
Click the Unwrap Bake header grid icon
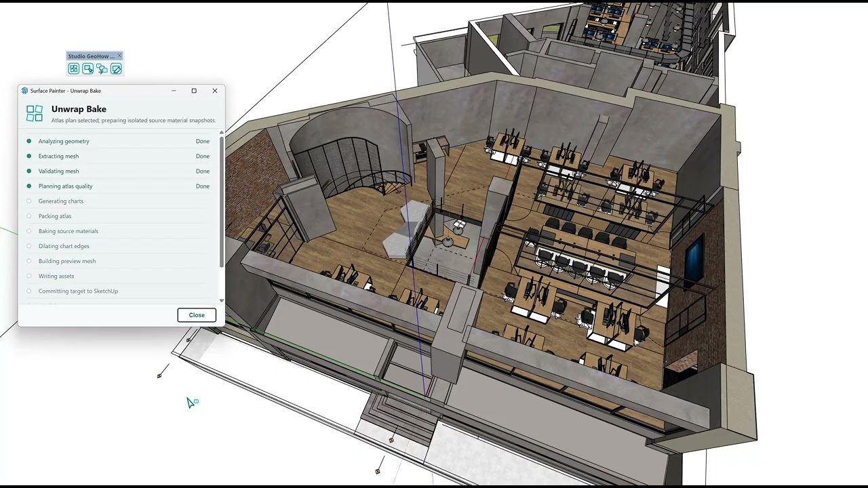tap(35, 113)
